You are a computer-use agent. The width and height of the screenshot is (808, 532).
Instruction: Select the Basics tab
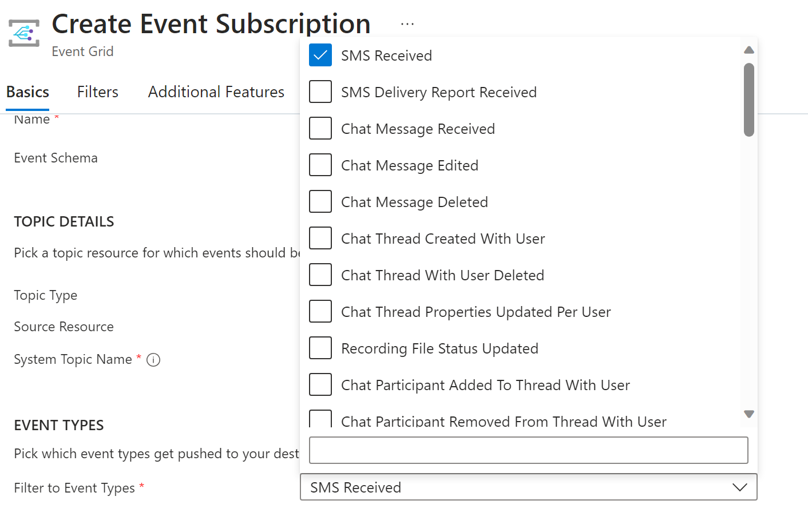(x=27, y=92)
